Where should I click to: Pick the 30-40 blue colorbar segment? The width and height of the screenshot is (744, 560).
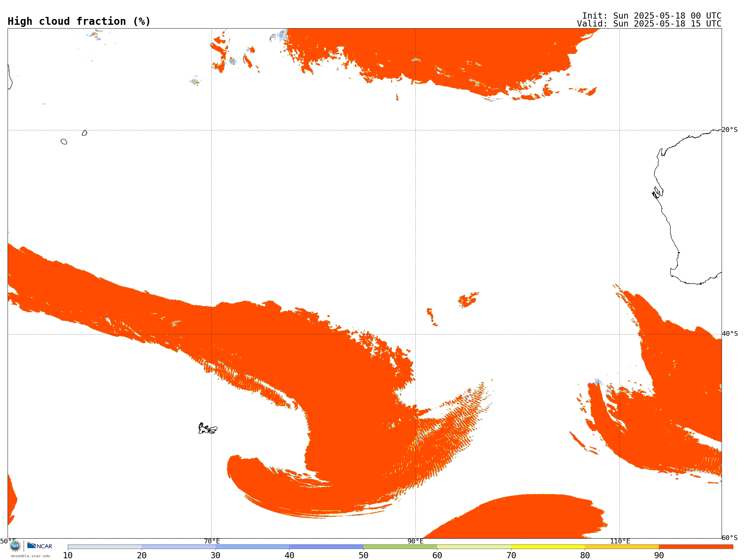tap(252, 547)
